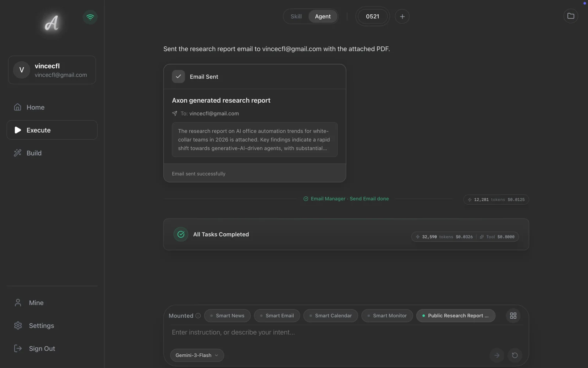Click the sent confirmation message text

pos(276,49)
